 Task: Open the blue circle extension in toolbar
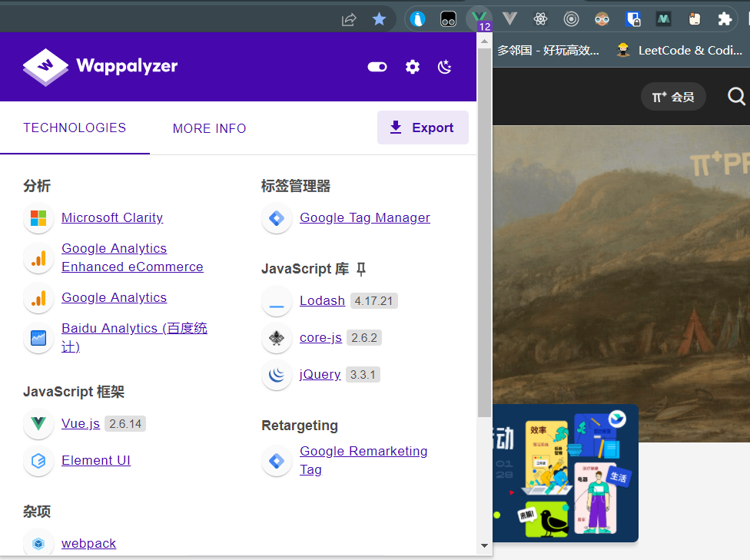point(417,19)
